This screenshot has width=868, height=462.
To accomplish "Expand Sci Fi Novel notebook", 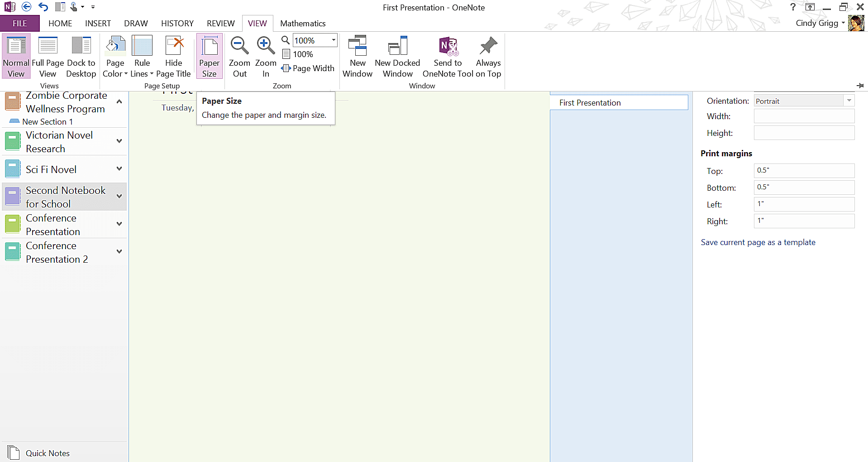I will pyautogui.click(x=119, y=169).
